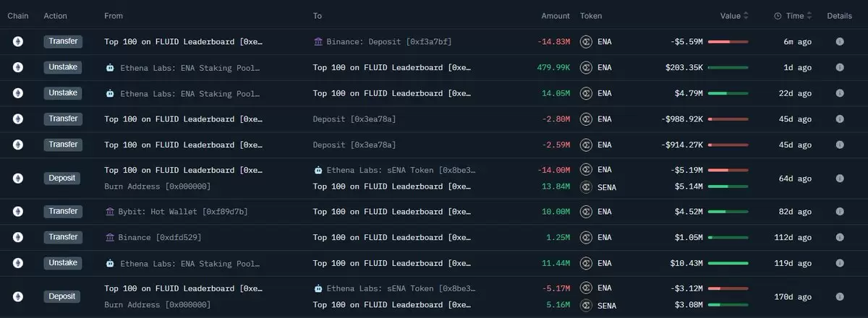Click SENA token icon in 5.16M row

click(x=587, y=306)
